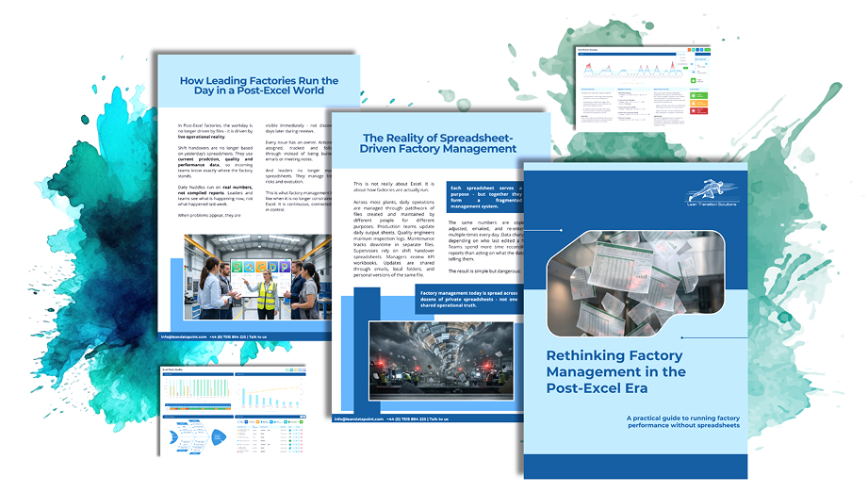Select the subtitle "A practical guide to running factory performance"
The image size is (868, 492).
pos(683,421)
